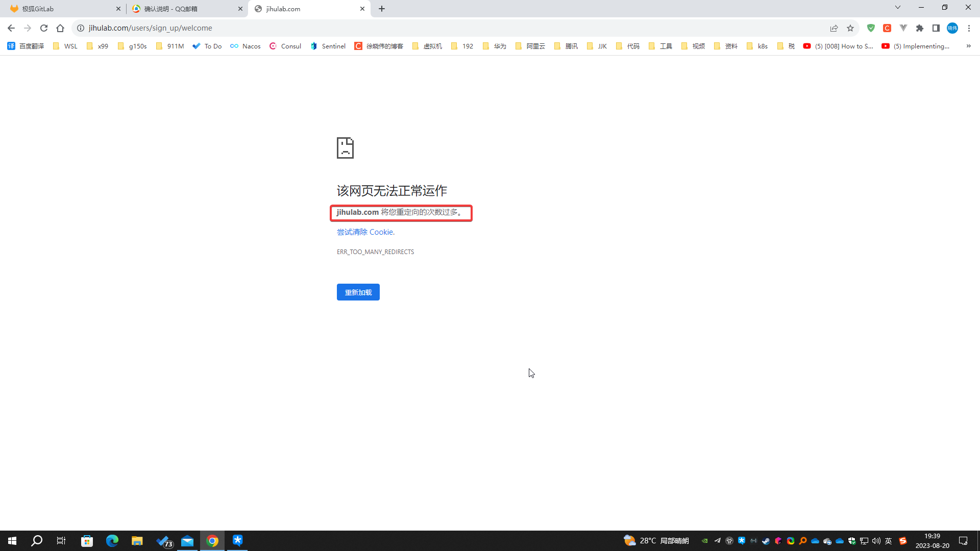Bookmark this page with the star icon
This screenshot has height=551, width=980.
(850, 28)
